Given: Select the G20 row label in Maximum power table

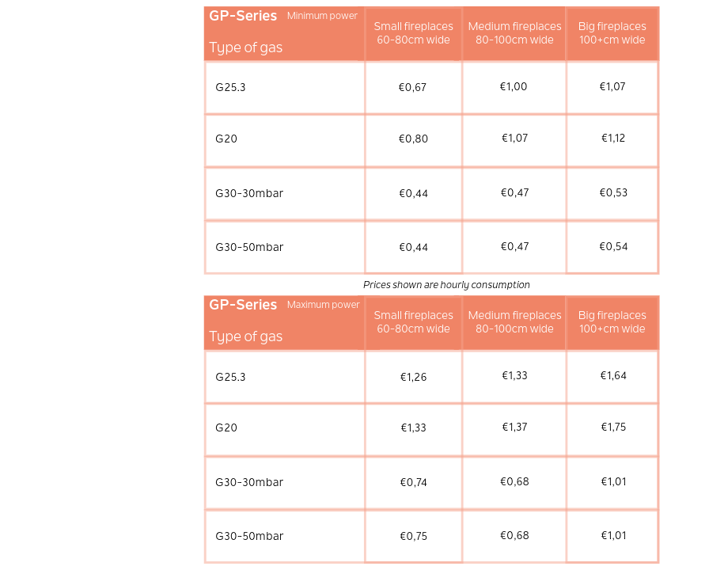Looking at the screenshot, I should click(226, 427).
